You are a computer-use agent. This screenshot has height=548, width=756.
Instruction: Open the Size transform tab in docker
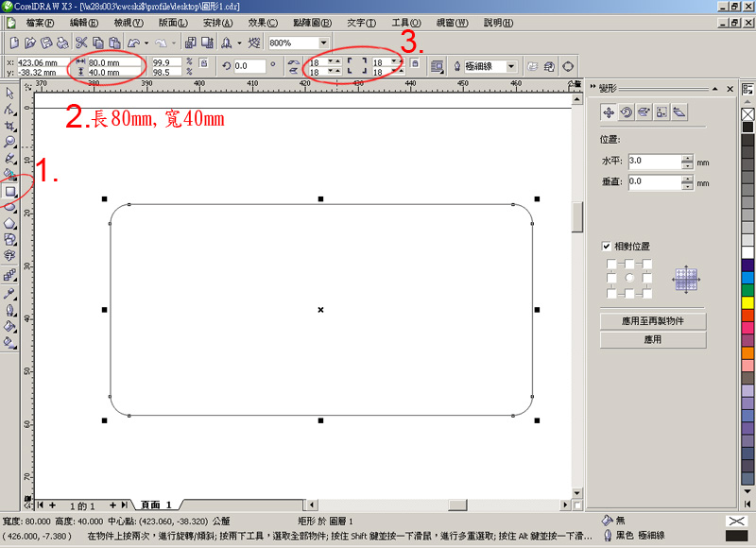pyautogui.click(x=661, y=112)
